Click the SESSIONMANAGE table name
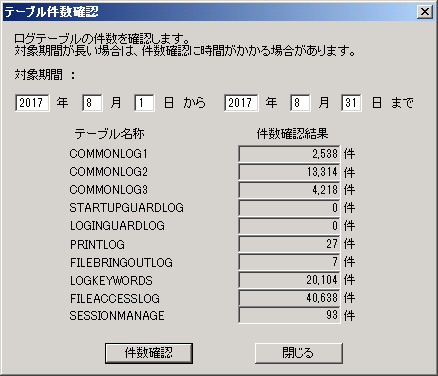 [117, 315]
